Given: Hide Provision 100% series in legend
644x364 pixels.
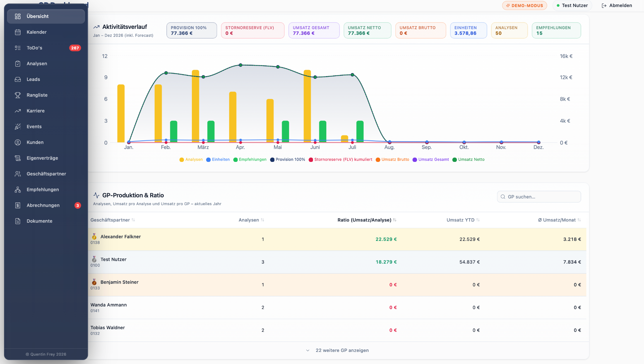Looking at the screenshot, I should [x=288, y=160].
